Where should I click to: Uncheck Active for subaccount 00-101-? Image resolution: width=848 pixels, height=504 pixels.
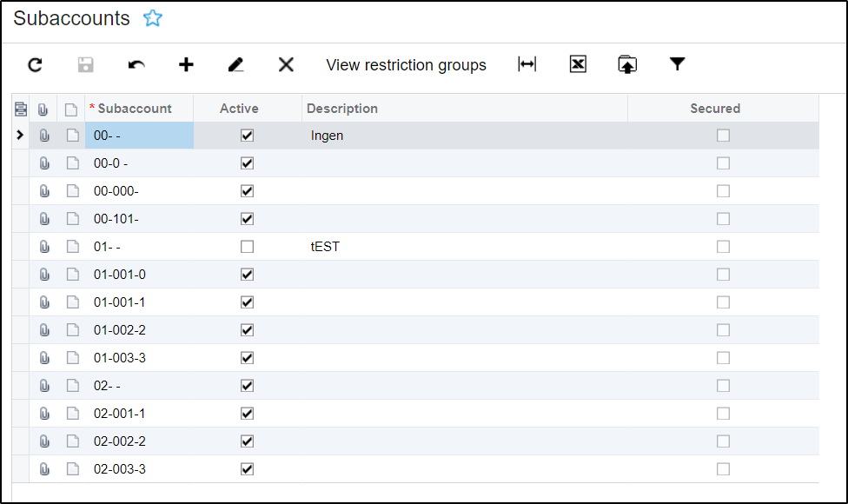[248, 219]
